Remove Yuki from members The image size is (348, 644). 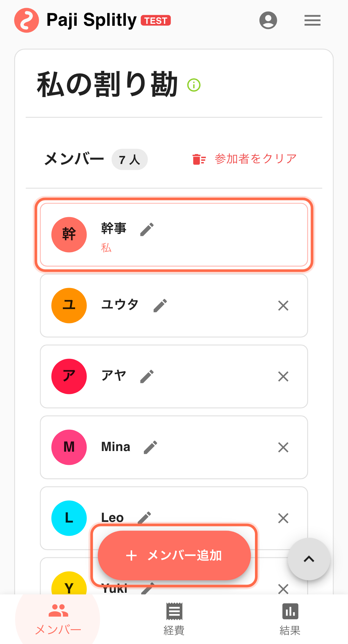pos(283,589)
